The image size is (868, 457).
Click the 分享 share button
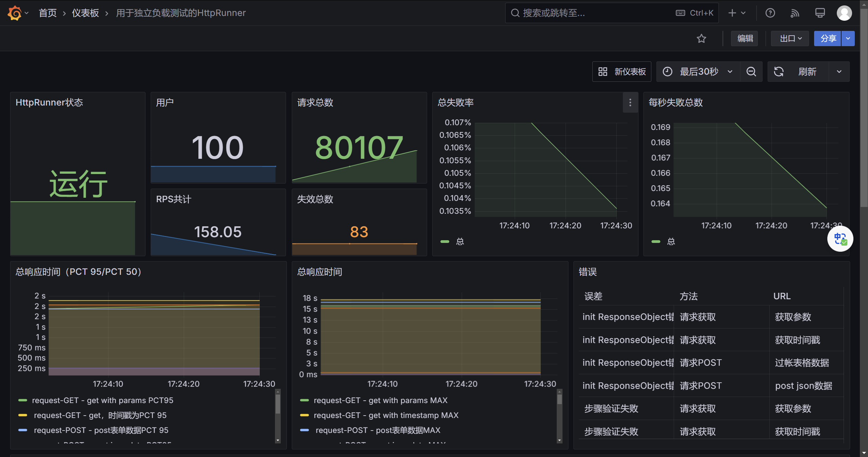[828, 38]
